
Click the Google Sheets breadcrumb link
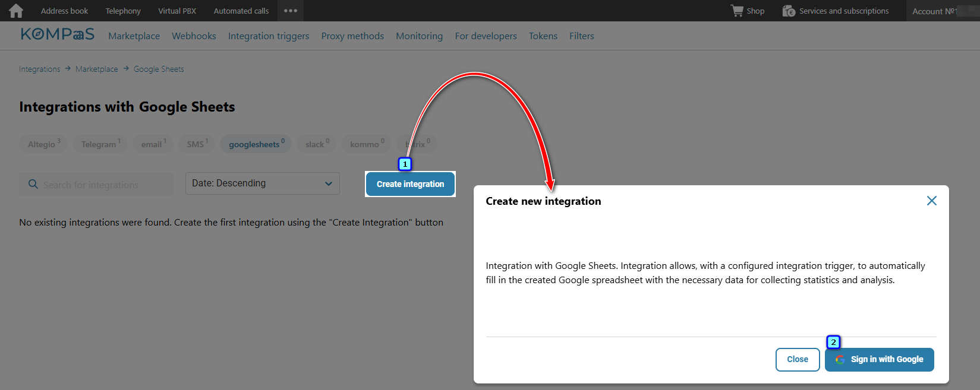[159, 69]
